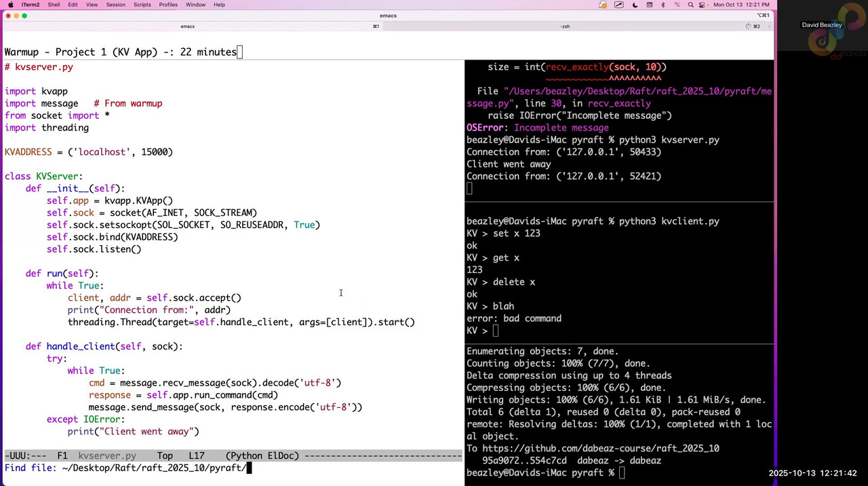The height and width of the screenshot is (486, 868).
Task: Click the activity spinner on -zsh tab
Action: (x=748, y=26)
